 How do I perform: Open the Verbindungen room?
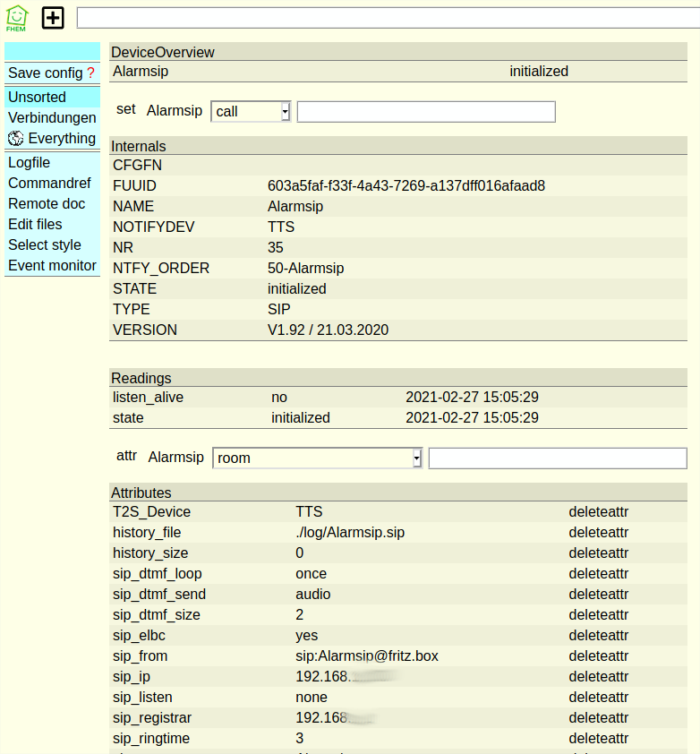click(x=52, y=117)
